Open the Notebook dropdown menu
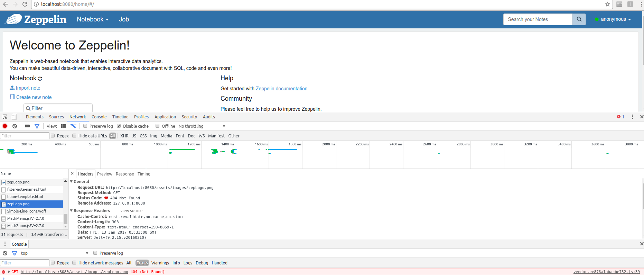Screen dimensions: 644x280 tap(93, 19)
